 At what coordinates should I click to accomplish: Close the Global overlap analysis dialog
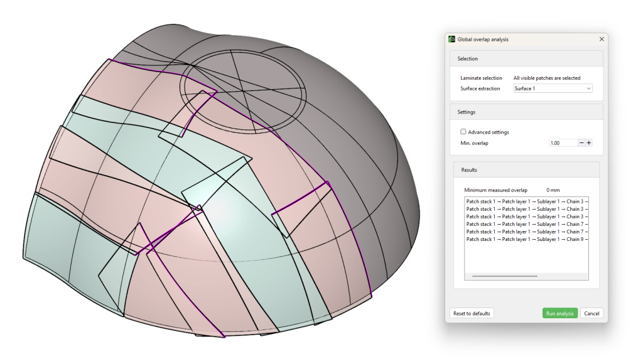tap(601, 39)
